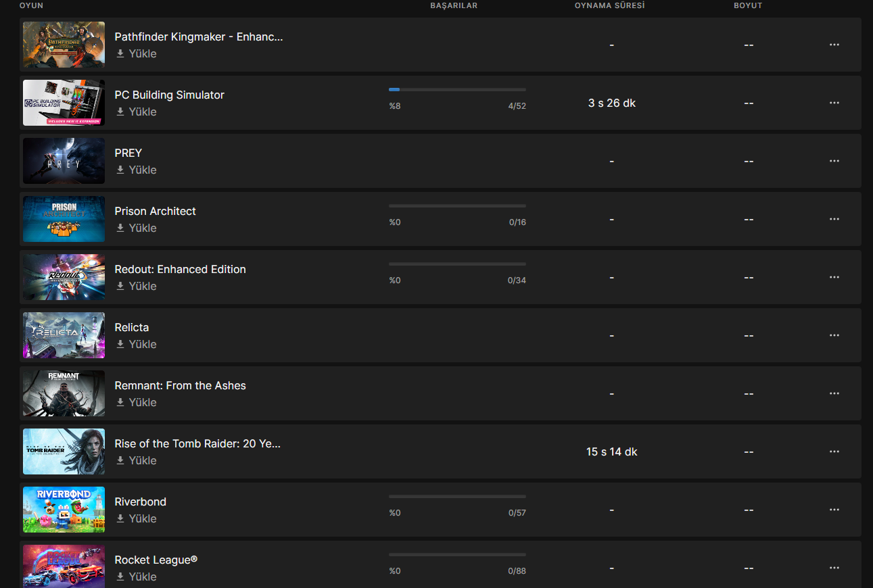
Task: Open three-dot menu for Relicta
Action: pos(834,335)
